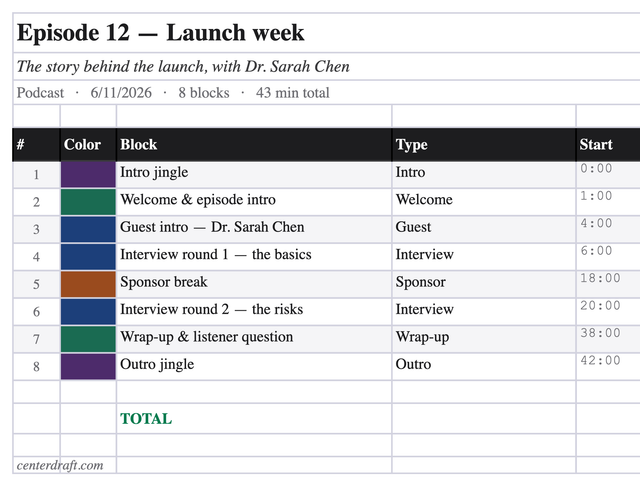Click the '#' column header
The width and height of the screenshot is (640, 497).
36,144
